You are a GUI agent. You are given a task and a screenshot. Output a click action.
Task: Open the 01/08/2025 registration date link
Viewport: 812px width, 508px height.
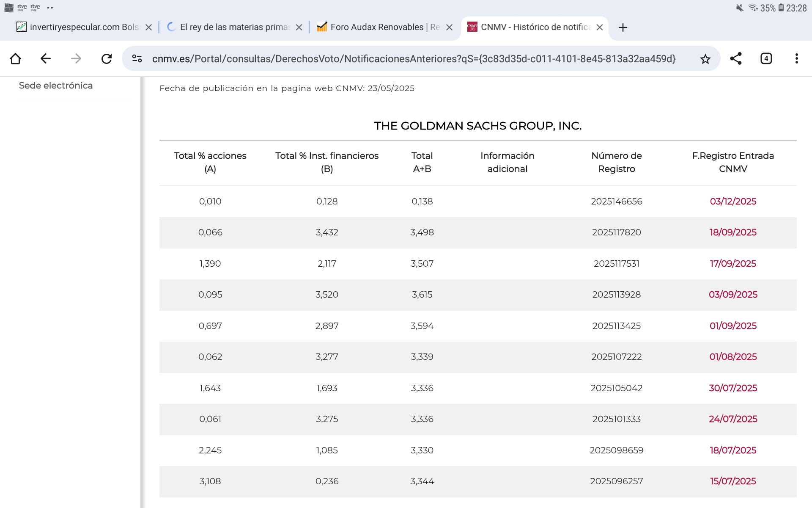[733, 357]
